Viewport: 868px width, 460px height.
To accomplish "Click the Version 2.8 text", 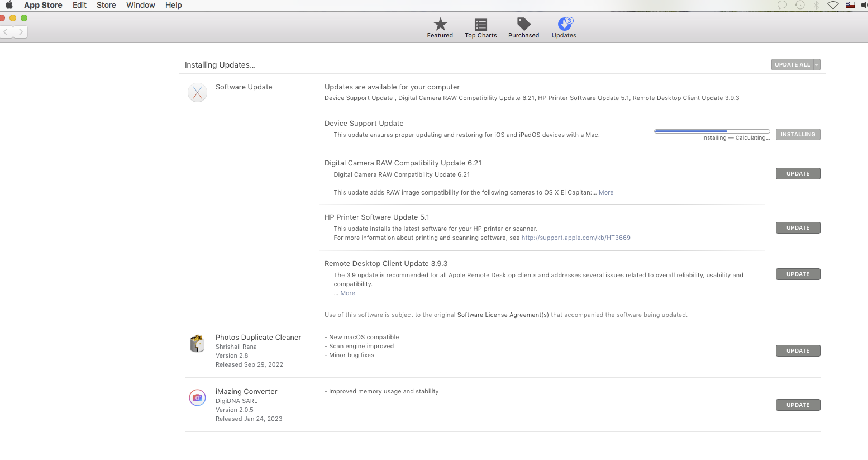I will click(232, 355).
